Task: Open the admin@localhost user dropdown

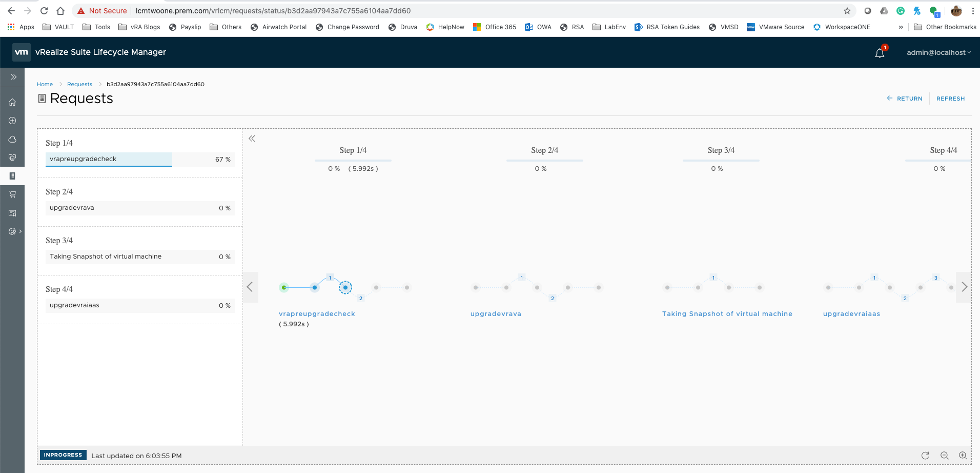Action: tap(938, 52)
